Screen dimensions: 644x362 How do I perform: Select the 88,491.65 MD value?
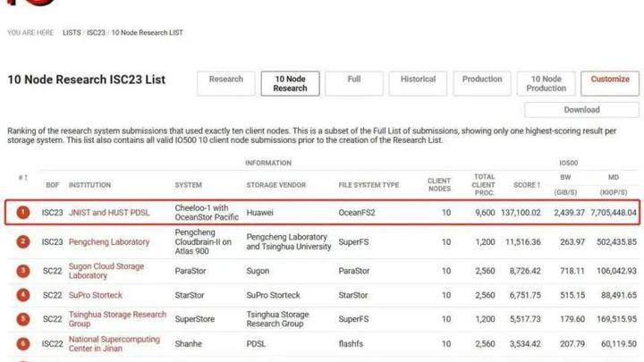(x=619, y=295)
